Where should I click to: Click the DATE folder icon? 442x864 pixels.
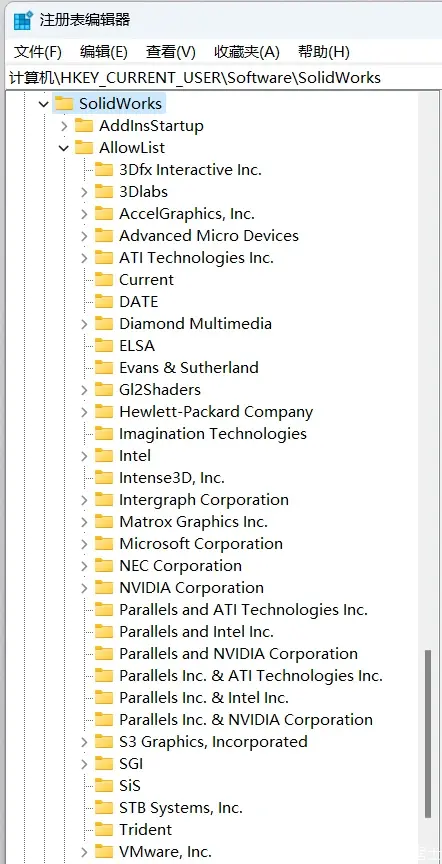pyautogui.click(x=104, y=301)
